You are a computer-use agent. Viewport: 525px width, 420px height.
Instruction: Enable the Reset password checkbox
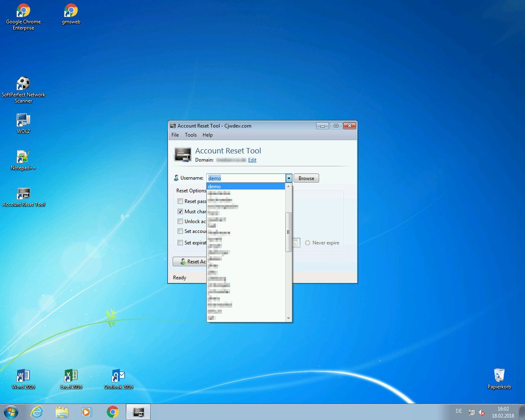click(180, 201)
